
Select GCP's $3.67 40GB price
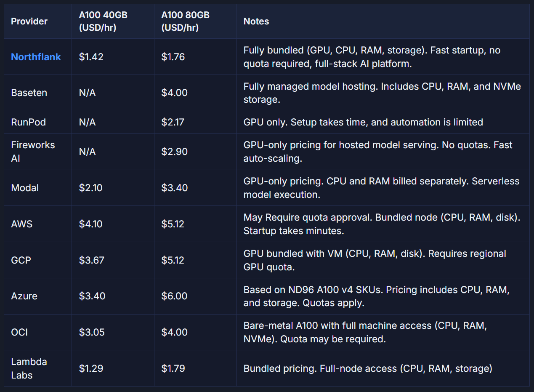tap(92, 260)
